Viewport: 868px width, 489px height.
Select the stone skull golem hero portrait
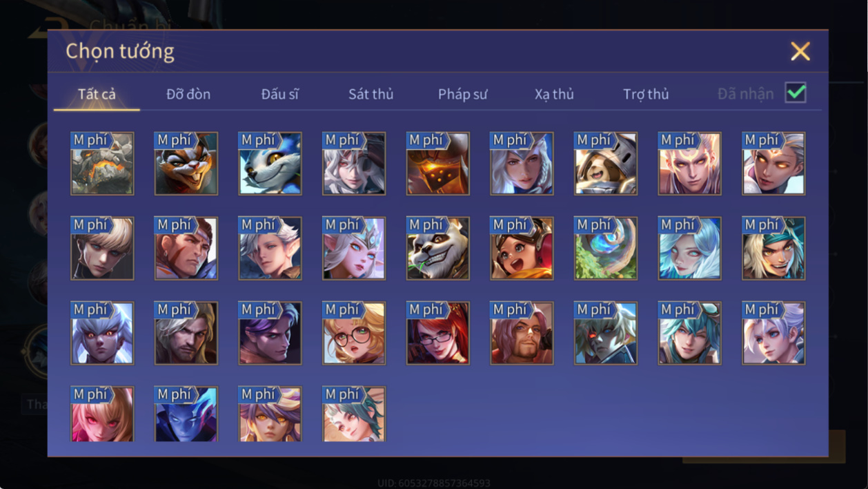pos(102,163)
